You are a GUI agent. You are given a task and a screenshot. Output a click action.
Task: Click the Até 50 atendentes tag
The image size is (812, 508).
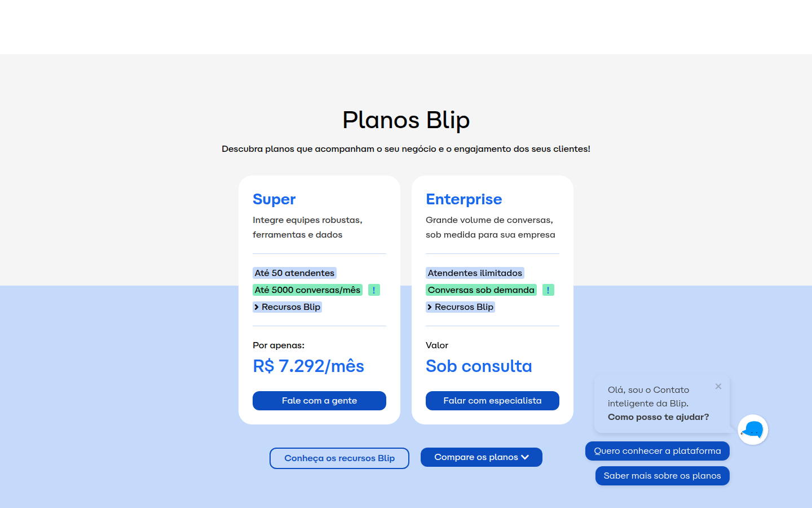coord(294,273)
